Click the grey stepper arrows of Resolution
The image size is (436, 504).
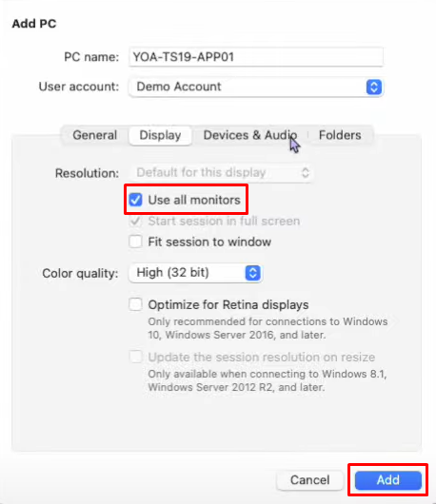point(305,173)
